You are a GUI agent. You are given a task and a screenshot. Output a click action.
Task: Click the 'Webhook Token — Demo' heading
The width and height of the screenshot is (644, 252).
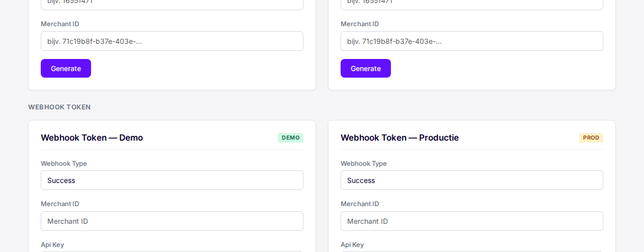click(x=92, y=138)
